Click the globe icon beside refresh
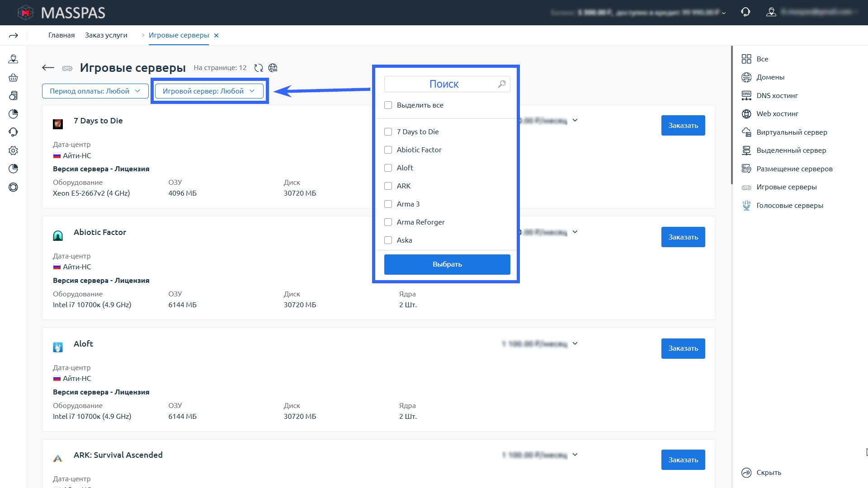Viewport: 868px width, 488px height. point(273,68)
